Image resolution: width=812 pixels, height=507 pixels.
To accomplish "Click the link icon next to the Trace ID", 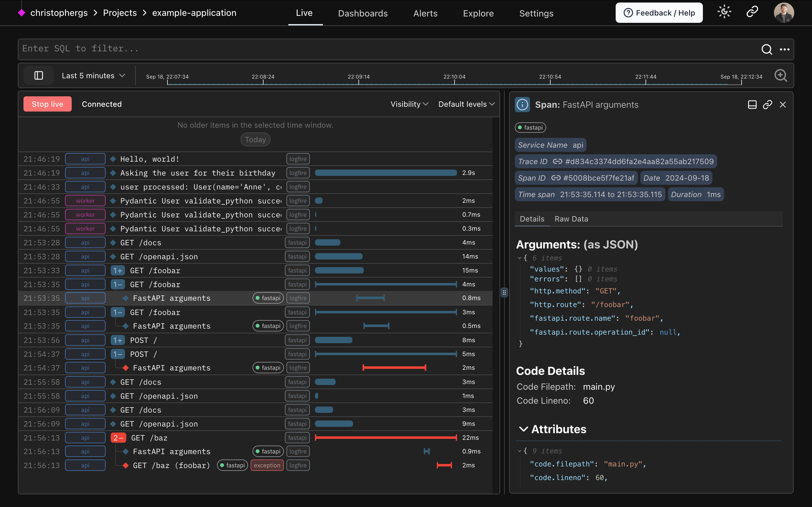I will coord(558,161).
